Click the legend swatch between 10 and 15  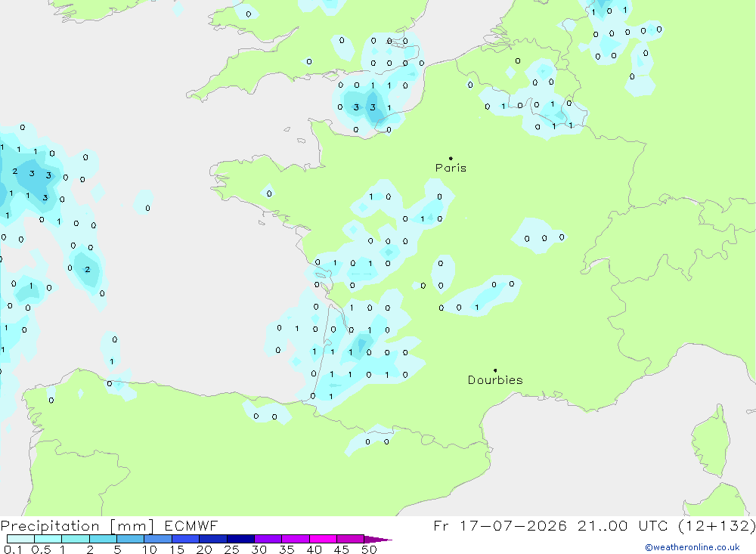158,539
